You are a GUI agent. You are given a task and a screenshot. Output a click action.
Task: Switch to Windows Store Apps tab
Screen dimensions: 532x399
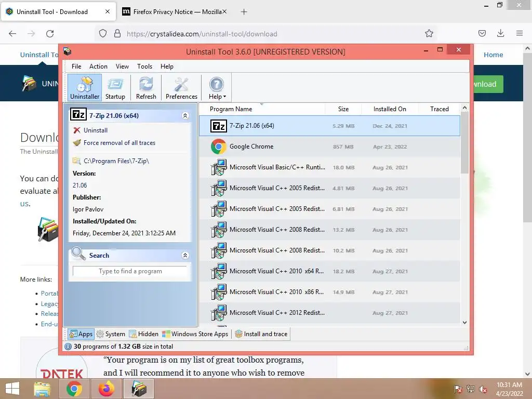[x=195, y=334]
